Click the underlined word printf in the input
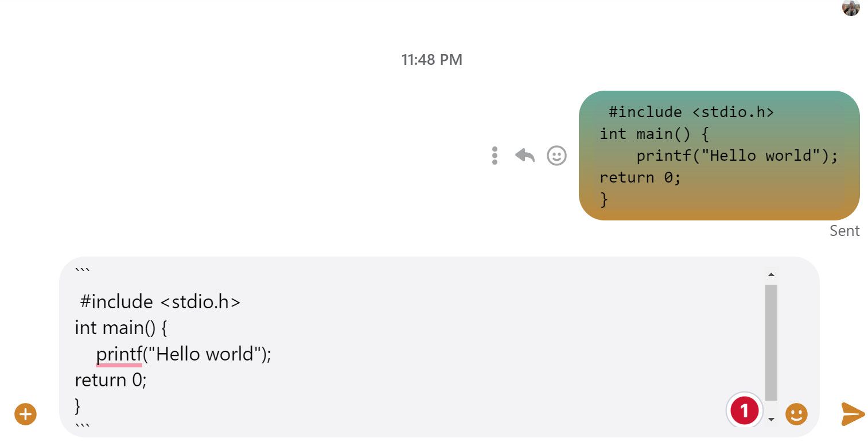Screen dimensions: 868x442 pos(118,354)
